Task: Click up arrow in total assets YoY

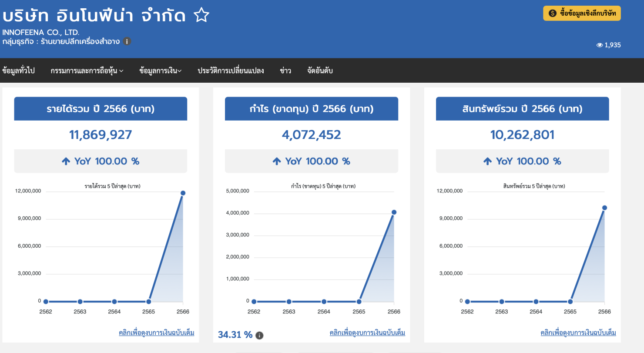Action: [x=487, y=161]
